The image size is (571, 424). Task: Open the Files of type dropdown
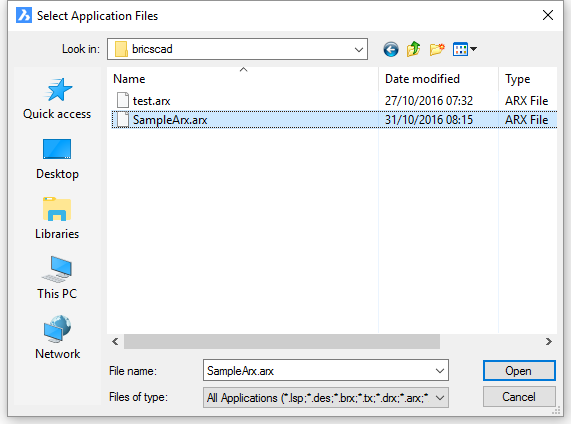[x=326, y=397]
